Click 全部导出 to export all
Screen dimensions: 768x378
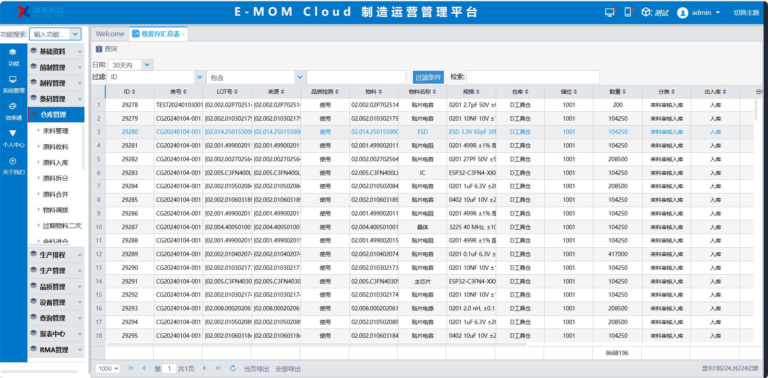pyautogui.click(x=288, y=369)
